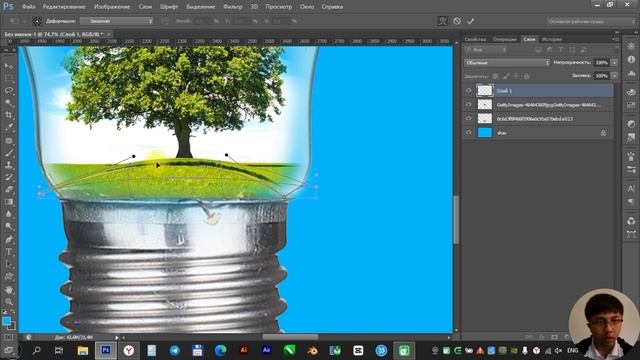Hide the Слой 1 layer
This screenshot has height=360, width=640.
click(468, 91)
